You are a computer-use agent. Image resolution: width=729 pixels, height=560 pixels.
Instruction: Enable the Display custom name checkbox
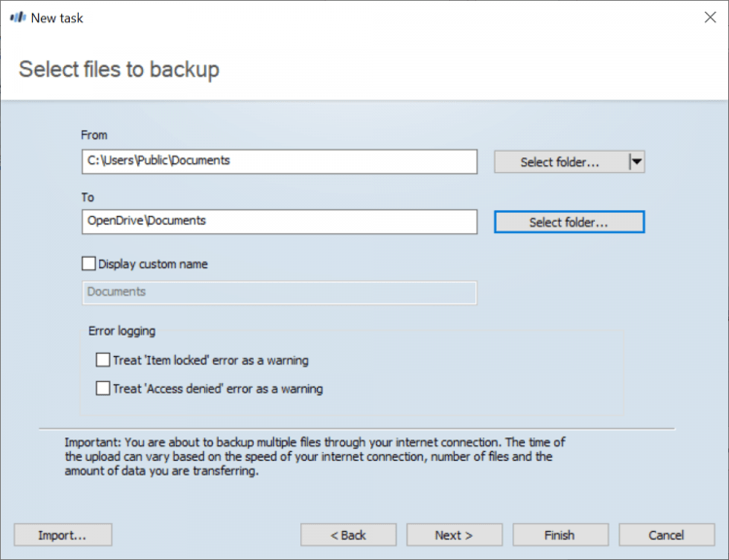coord(89,263)
